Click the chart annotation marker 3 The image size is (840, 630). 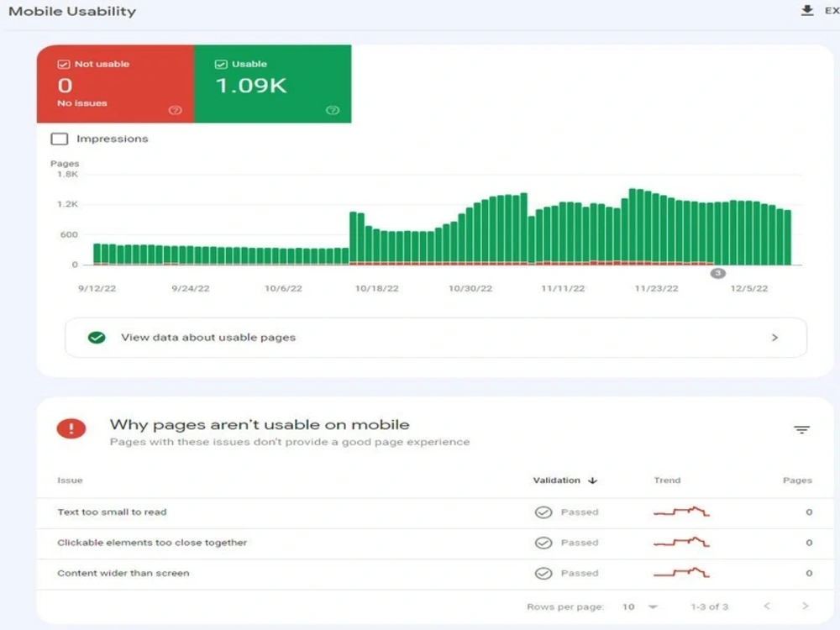pos(718,273)
